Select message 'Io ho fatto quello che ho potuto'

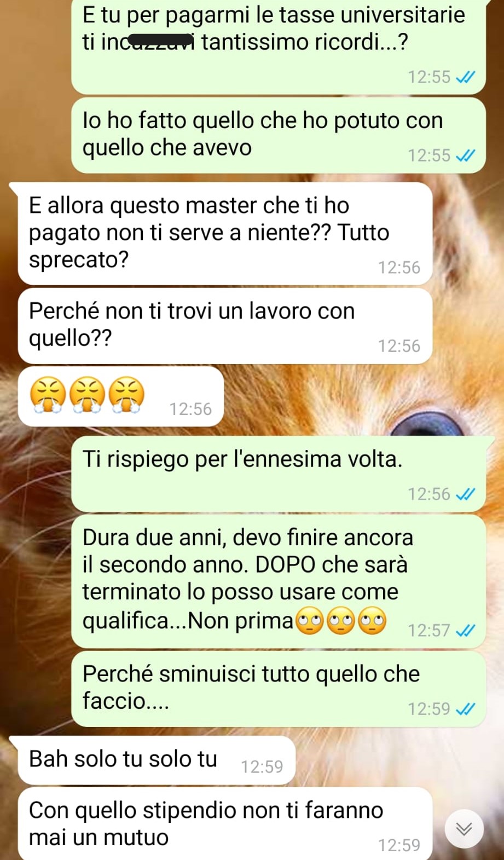(279, 135)
